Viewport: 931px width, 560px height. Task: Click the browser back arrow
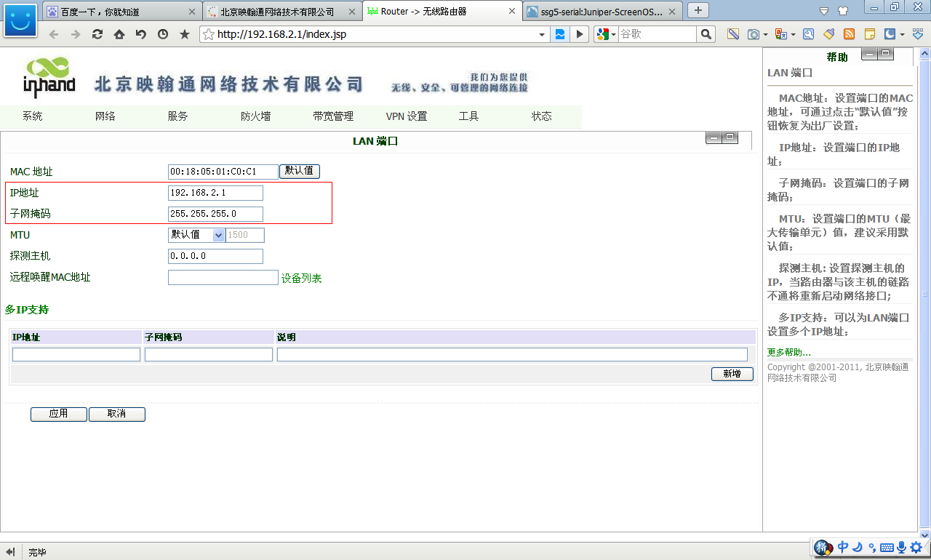[53, 34]
